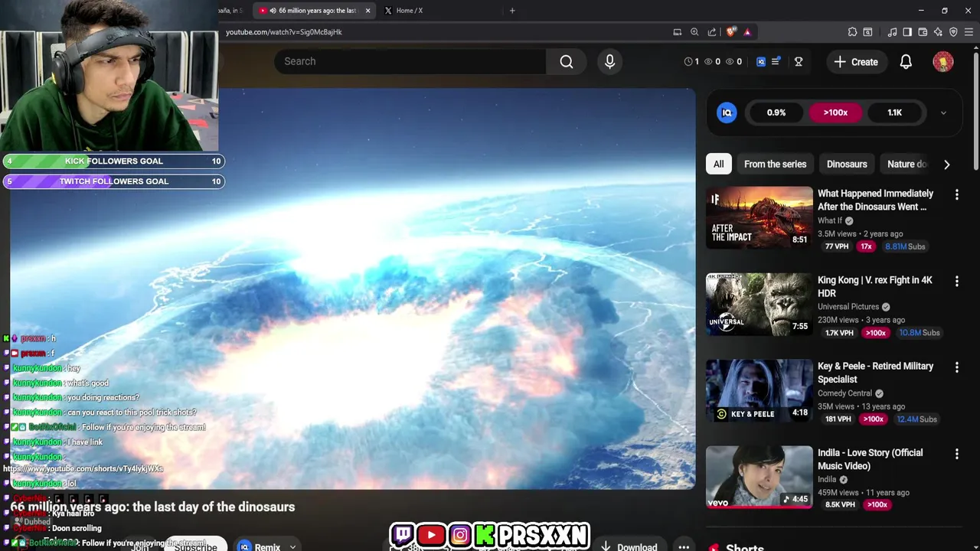Open the Brave Rewards triangle icon
Viewport: 980px width, 551px height.
coord(747,32)
